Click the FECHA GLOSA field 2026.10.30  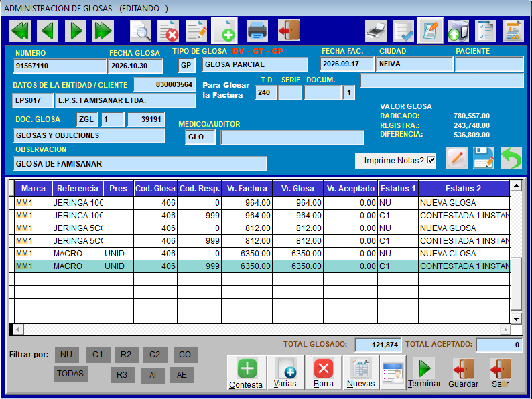135,66
